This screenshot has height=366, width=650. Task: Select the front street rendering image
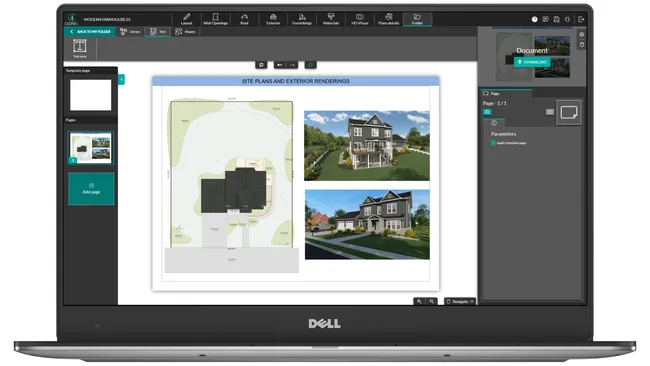pos(367,225)
